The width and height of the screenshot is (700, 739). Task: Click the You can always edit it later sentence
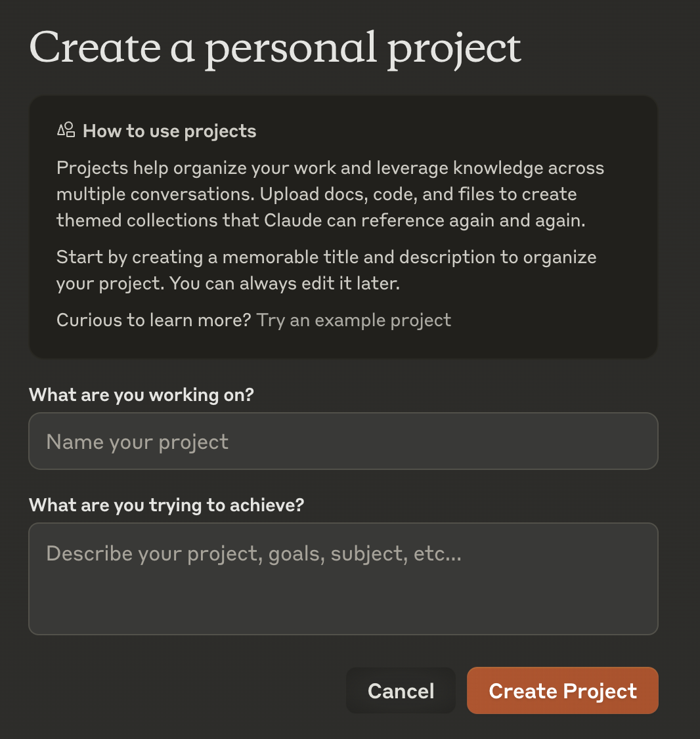click(284, 284)
